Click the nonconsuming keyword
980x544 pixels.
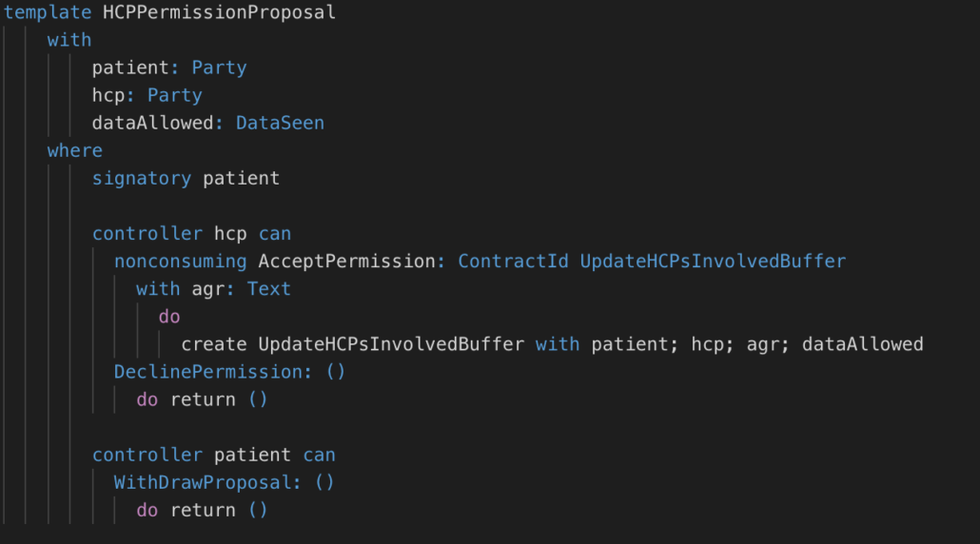(181, 262)
